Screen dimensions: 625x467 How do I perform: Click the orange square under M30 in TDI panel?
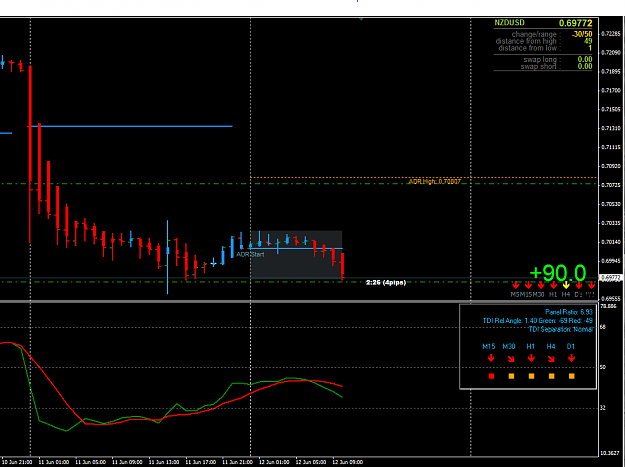click(x=511, y=376)
